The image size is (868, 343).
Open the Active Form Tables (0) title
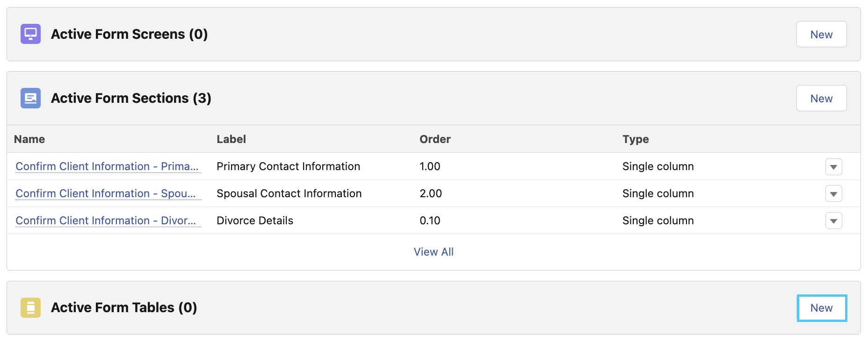coord(124,307)
